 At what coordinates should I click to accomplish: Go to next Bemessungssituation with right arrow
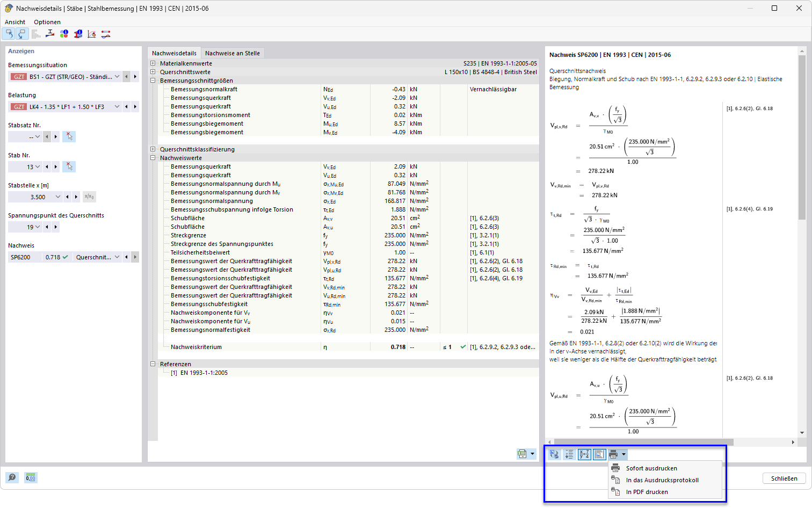[x=135, y=77]
